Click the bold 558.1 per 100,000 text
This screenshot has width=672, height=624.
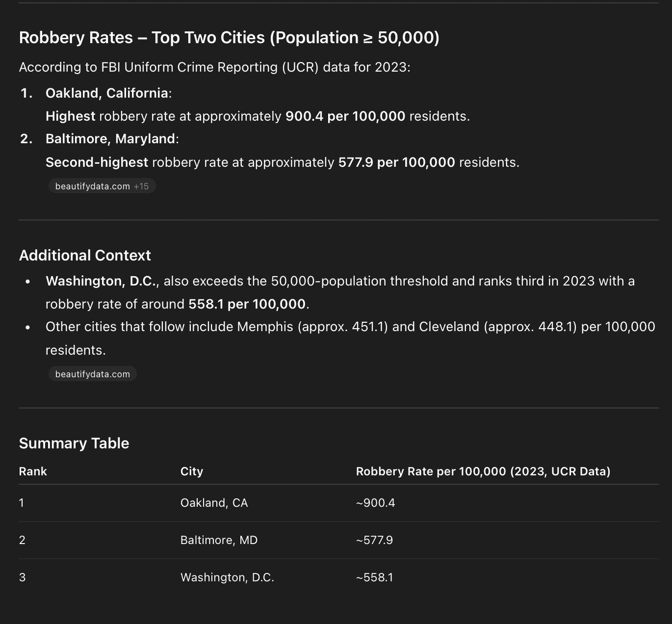tap(247, 304)
